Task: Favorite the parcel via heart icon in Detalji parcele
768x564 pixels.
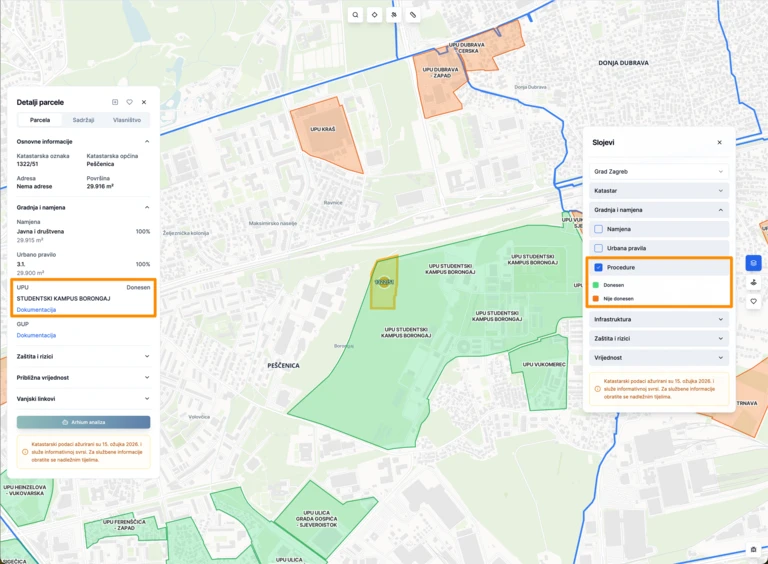Action: point(129,102)
